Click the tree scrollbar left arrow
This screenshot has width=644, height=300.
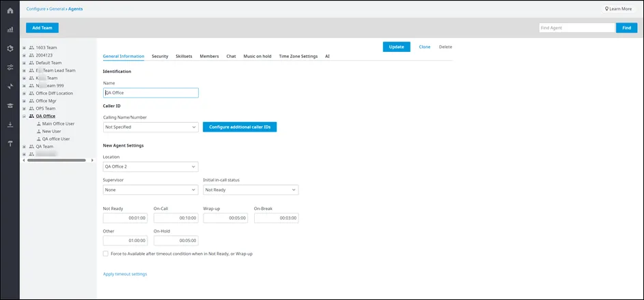(23, 160)
